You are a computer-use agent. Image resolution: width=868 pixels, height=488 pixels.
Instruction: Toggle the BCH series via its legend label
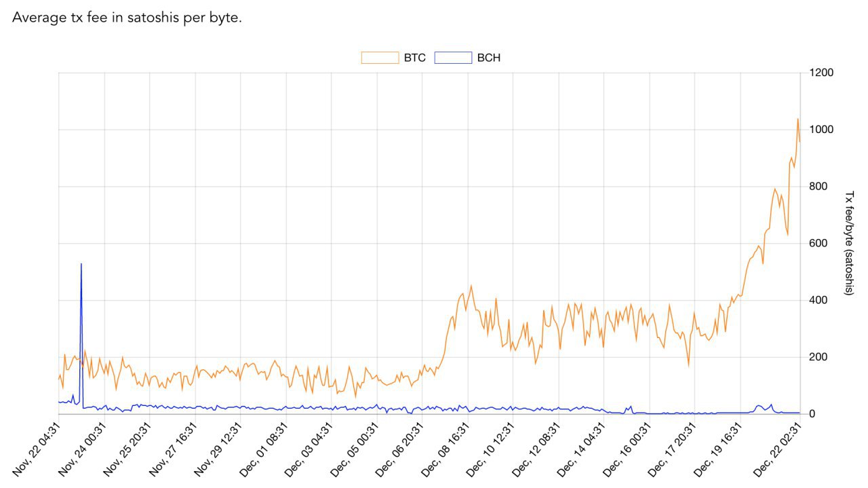coord(489,58)
